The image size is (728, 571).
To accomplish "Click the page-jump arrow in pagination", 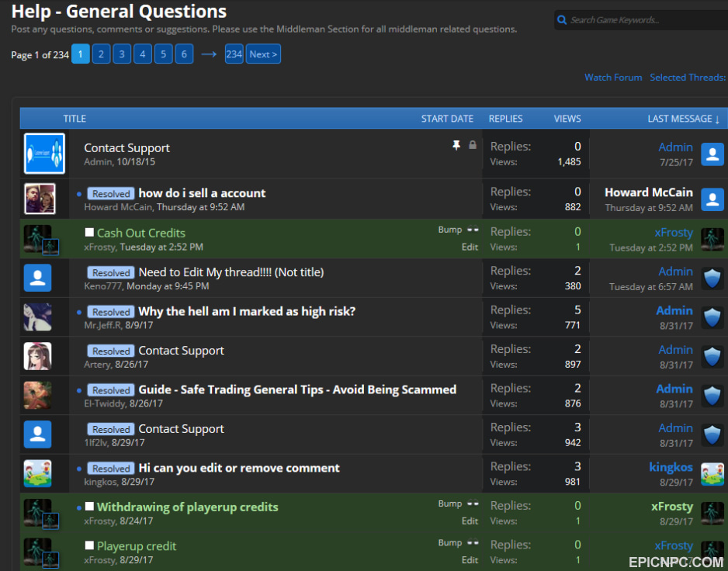I will (209, 54).
